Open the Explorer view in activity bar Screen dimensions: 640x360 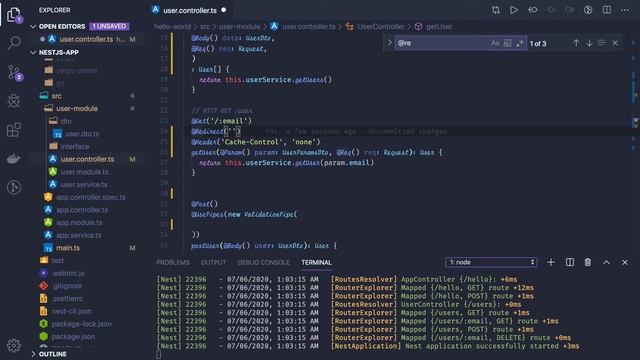coord(13,15)
